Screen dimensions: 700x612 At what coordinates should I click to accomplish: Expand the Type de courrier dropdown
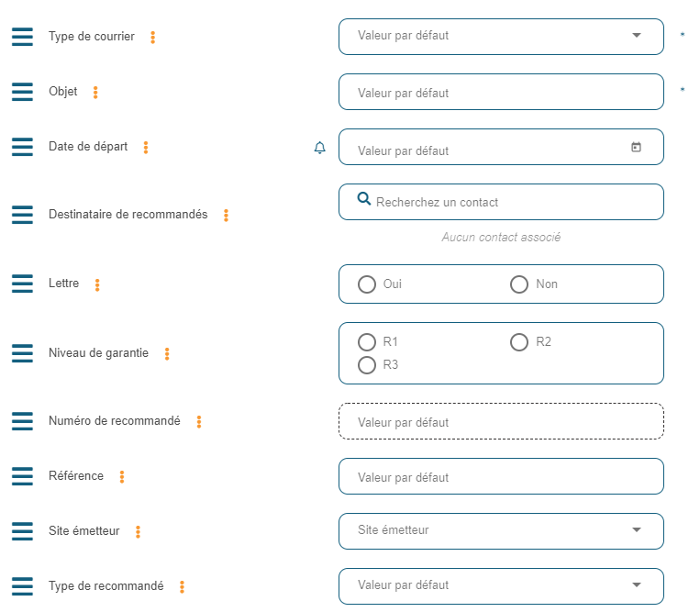(637, 36)
